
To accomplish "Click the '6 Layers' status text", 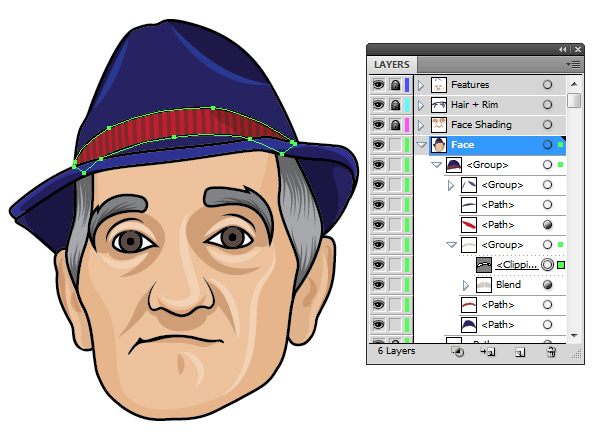I will coord(396,351).
